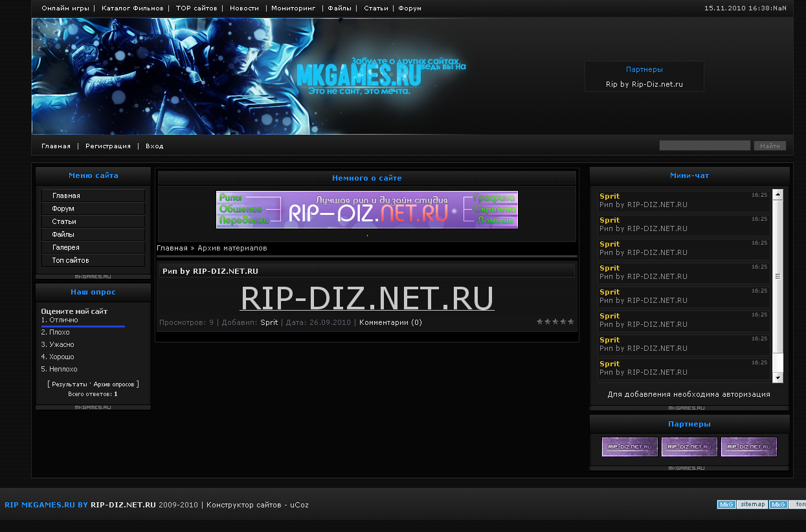Follow the RIP-DIZ.NET.RU link in the footer

point(123,505)
